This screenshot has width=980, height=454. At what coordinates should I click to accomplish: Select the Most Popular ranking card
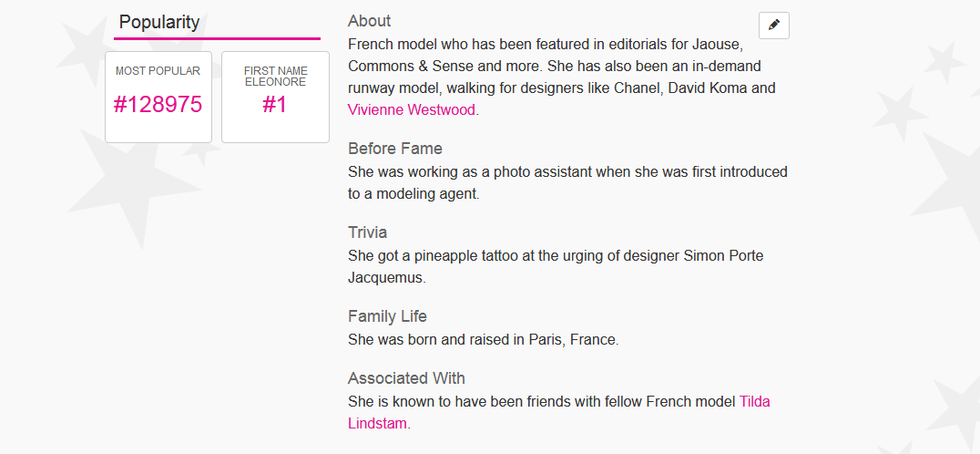pyautogui.click(x=158, y=97)
